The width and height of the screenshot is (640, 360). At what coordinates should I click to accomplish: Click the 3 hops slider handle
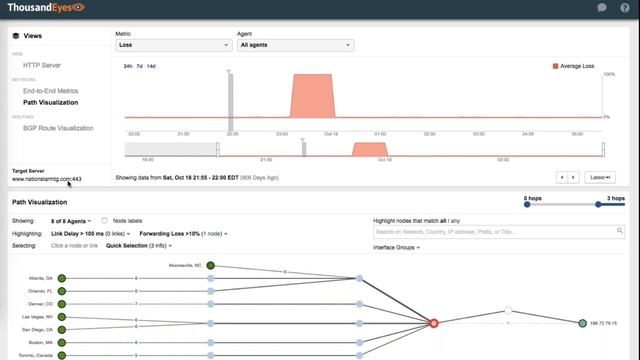[x=598, y=204]
